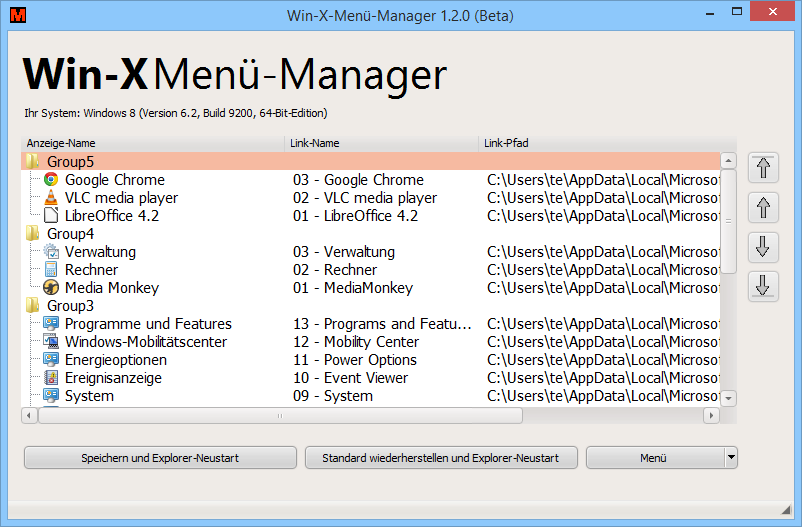Click the Rechner calculator icon
Viewport: 802px width, 527px height.
51,270
